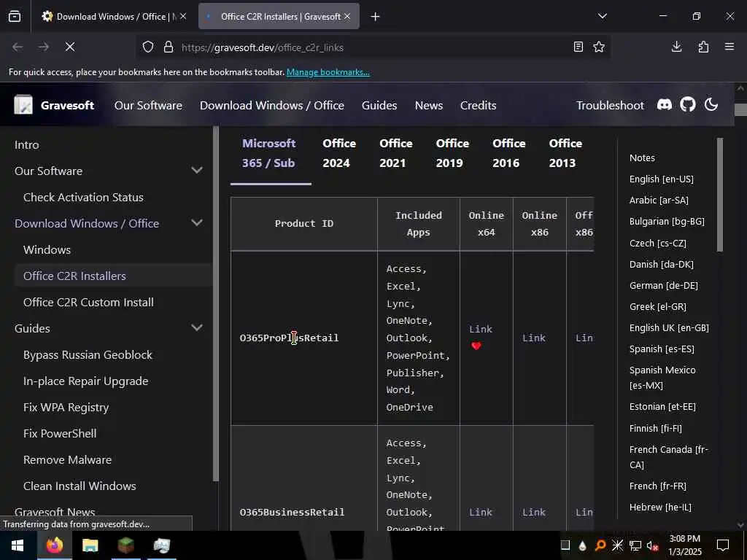Open Download Windows / Office top nav
The height and width of the screenshot is (560, 747).
click(x=271, y=105)
